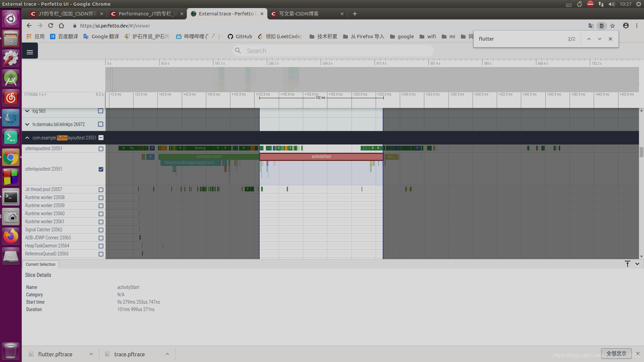This screenshot has width=644, height=362.
Task: Close the find-in-page bar
Action: coord(610,39)
